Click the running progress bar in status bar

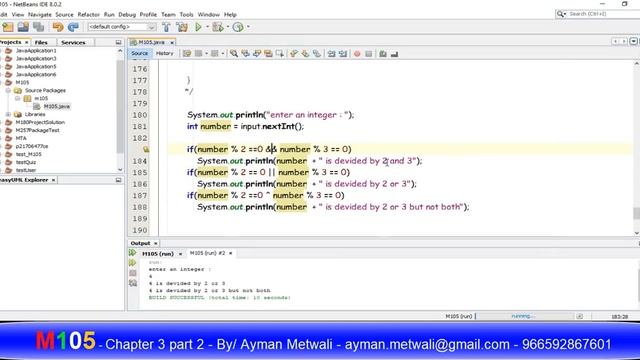click(524, 316)
